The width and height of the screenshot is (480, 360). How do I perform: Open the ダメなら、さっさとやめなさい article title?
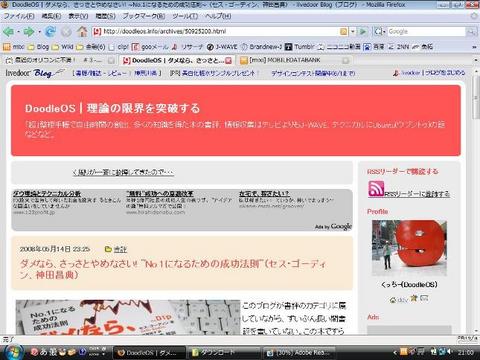click(173, 269)
